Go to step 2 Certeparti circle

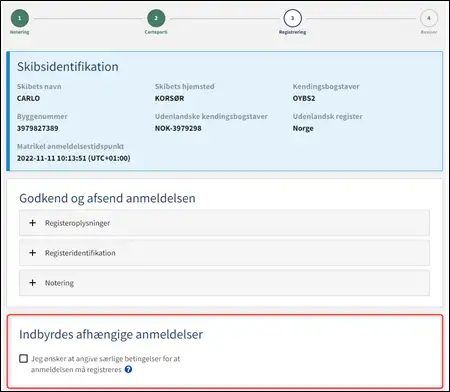coord(156,18)
